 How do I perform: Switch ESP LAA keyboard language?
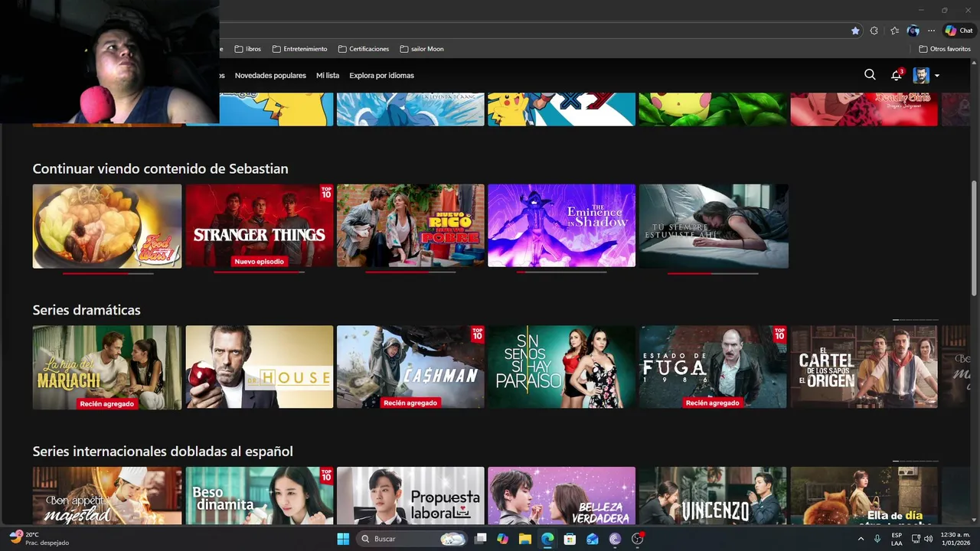pos(897,539)
